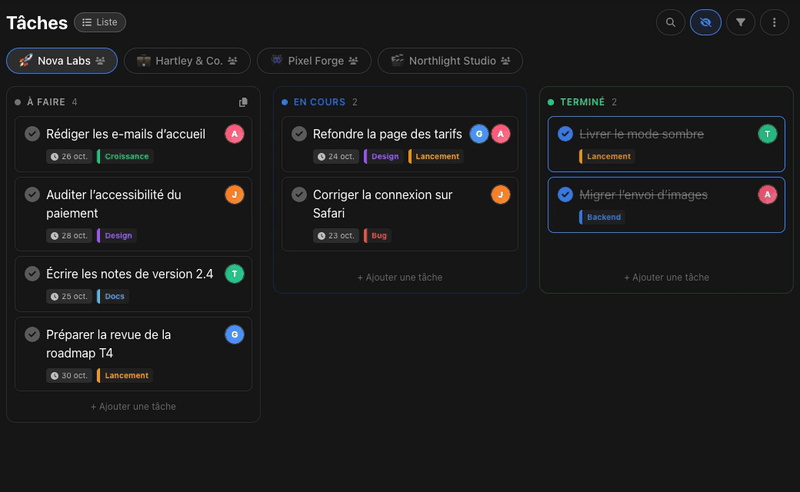Uncheck Migrer l'envoi d'images
This screenshot has height=492, width=800.
(565, 194)
